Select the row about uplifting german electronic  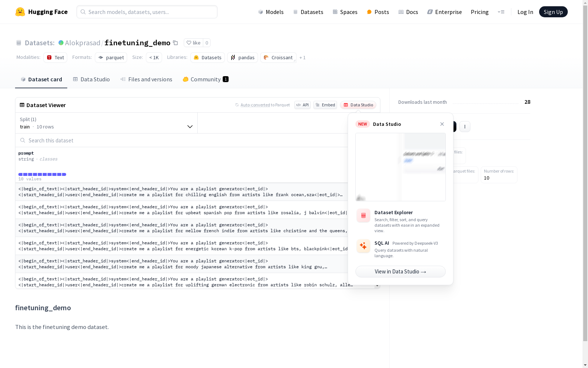tap(182, 281)
